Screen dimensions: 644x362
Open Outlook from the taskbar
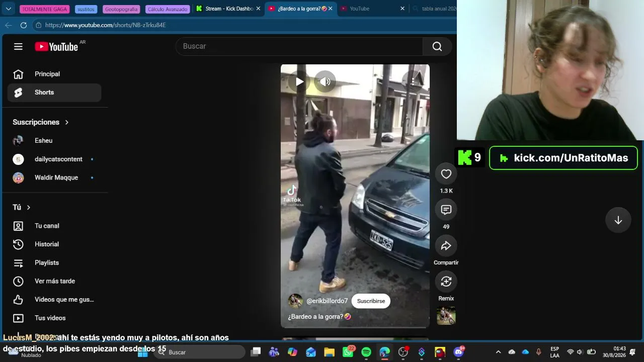pyautogui.click(x=311, y=352)
